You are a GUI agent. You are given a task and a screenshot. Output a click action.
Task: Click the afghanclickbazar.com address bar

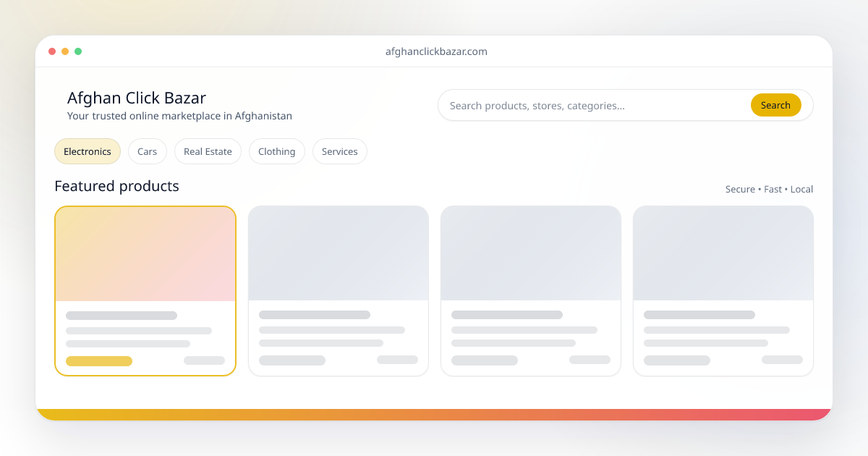436,51
